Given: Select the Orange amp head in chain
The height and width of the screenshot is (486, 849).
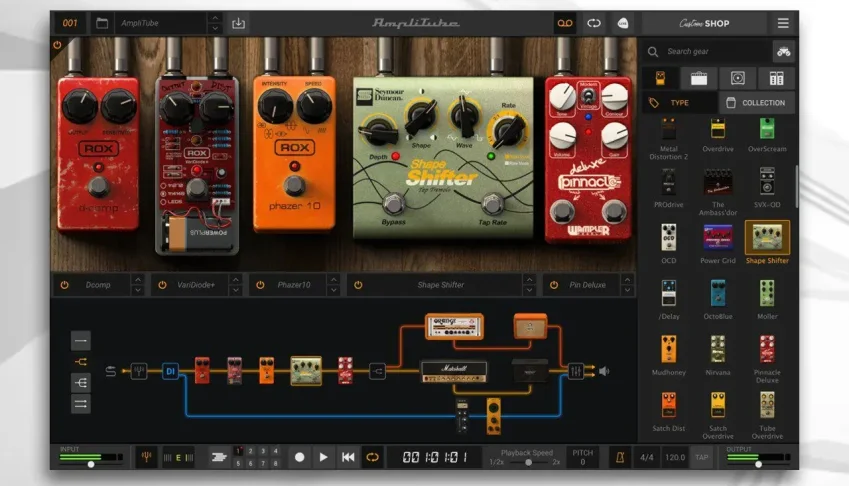Looking at the screenshot, I should tap(454, 326).
